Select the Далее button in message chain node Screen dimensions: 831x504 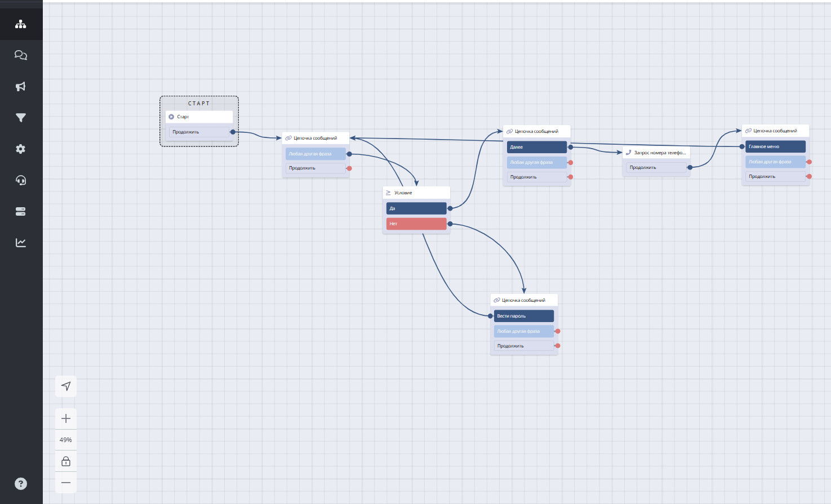click(x=537, y=147)
